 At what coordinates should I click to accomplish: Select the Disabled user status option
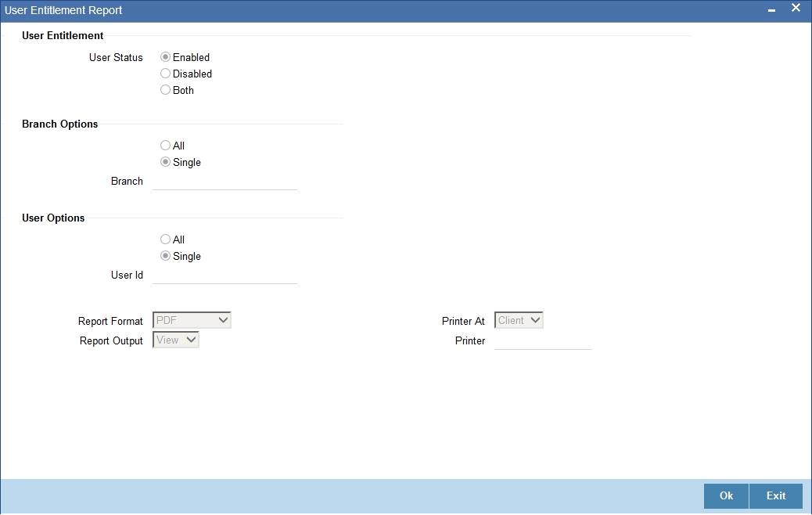[x=165, y=74]
